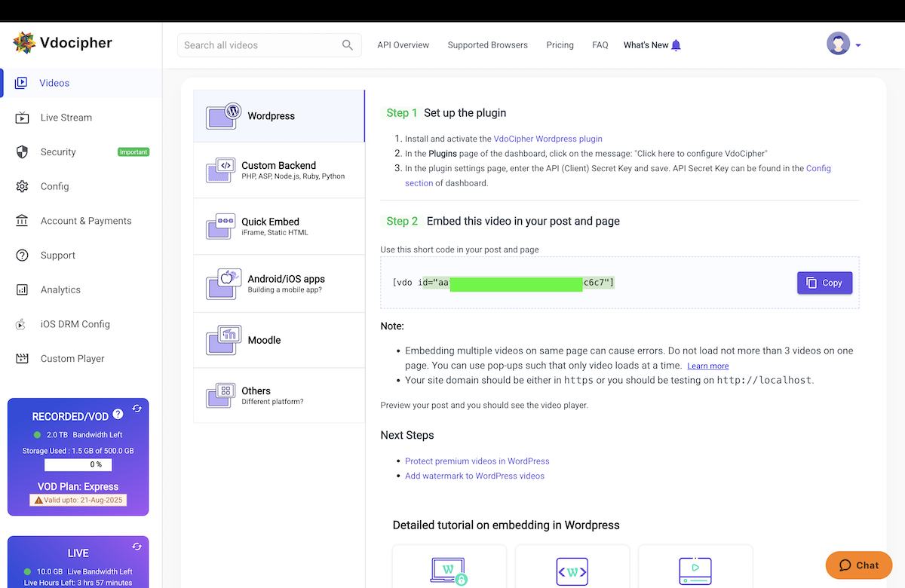Open Pricing in top navigation
Viewport: 905px width, 588px height.
pos(560,45)
